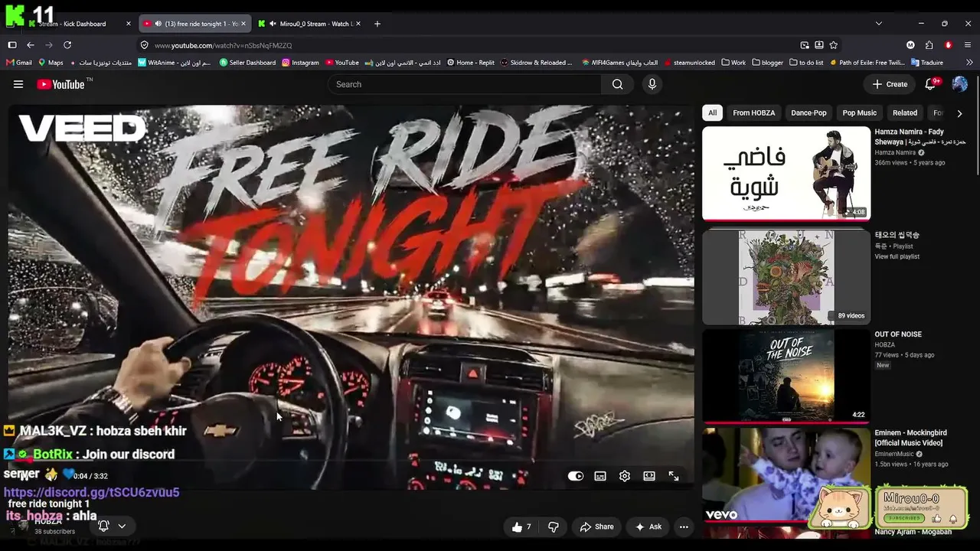Open the Traduire bookmark
980x551 pixels.
pyautogui.click(x=926, y=63)
